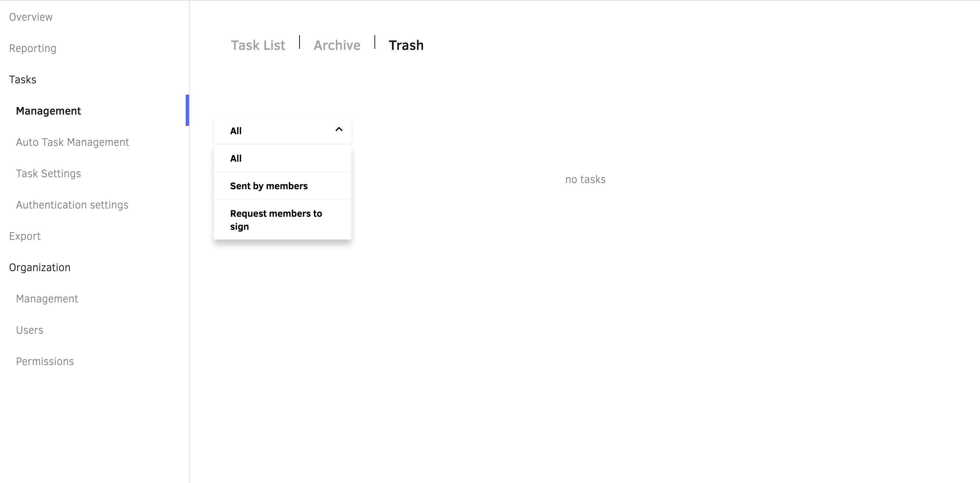This screenshot has width=980, height=483.
Task: Choose Sent by members option
Action: tap(282, 186)
